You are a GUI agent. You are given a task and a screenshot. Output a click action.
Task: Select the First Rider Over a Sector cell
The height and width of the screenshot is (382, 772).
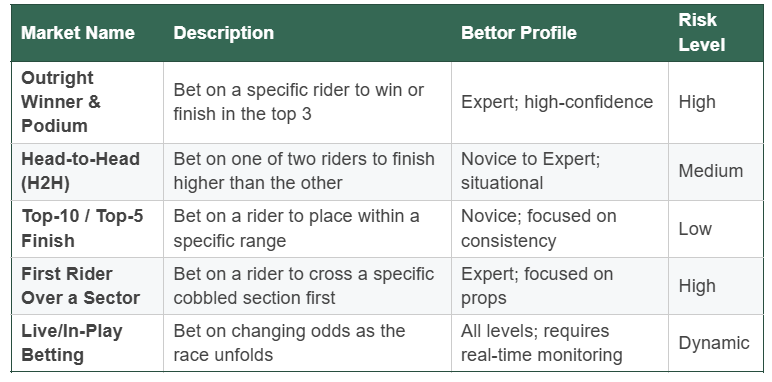(88, 286)
